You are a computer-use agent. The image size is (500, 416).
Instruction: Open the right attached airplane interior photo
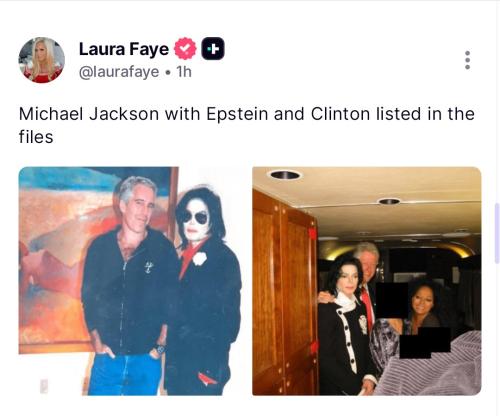pyautogui.click(x=367, y=281)
